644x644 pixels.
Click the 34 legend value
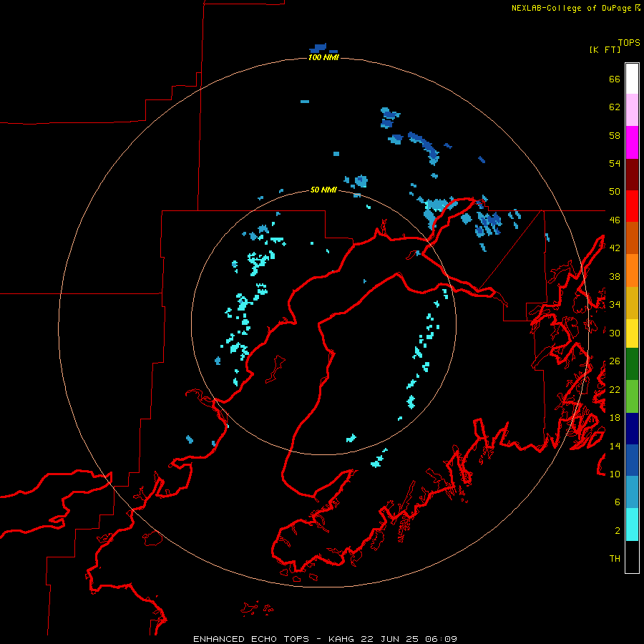pos(615,305)
